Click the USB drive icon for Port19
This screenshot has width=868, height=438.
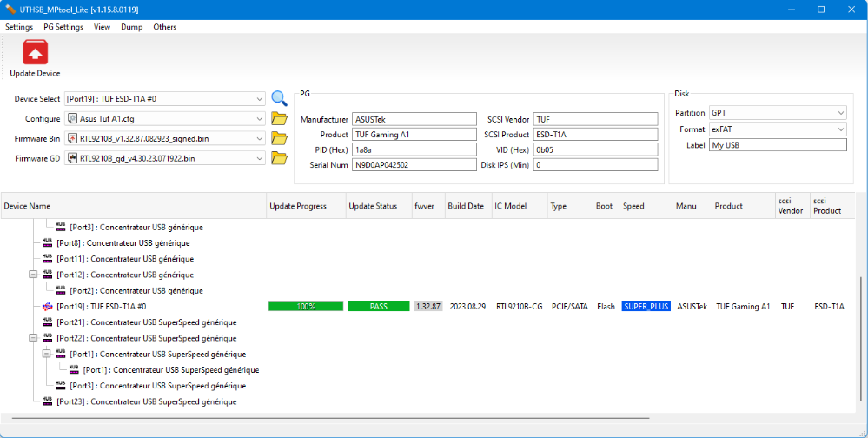tap(48, 306)
